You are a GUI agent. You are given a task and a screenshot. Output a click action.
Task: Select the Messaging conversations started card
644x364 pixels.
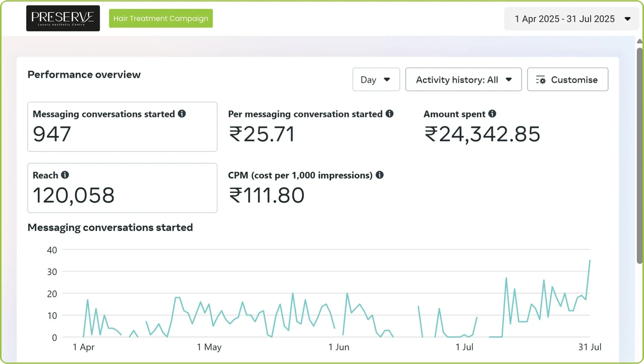tap(122, 127)
